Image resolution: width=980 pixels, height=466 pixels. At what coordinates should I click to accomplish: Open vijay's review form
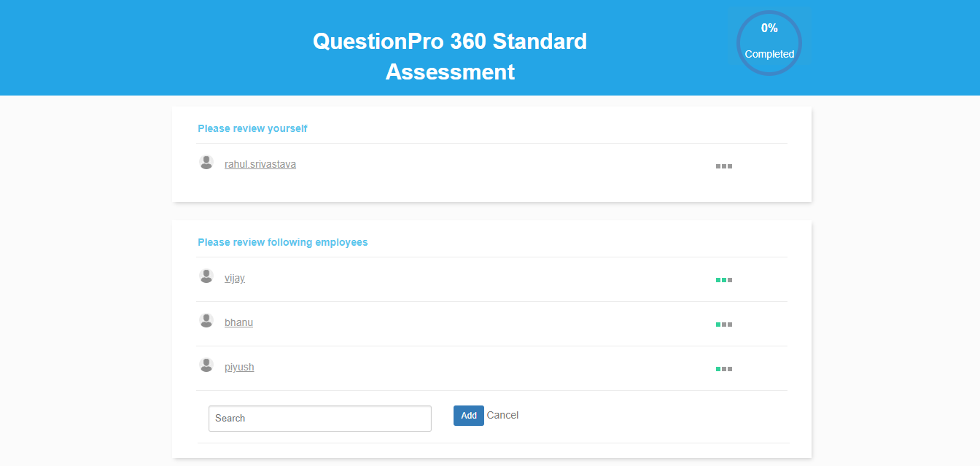point(235,278)
